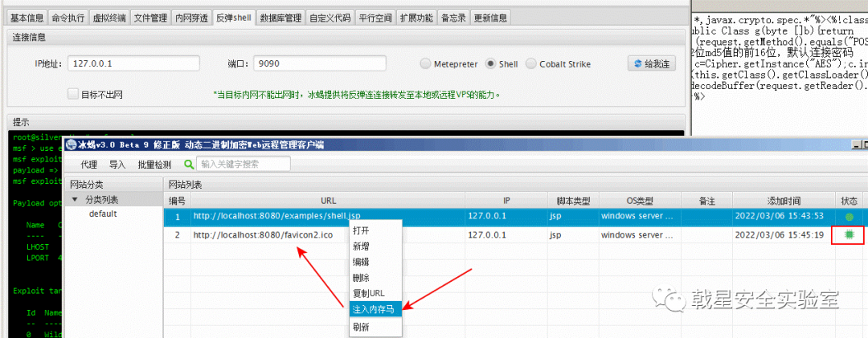This screenshot has height=338, width=868.
Task: Choose 打开 from the context menu
Action: pos(376,230)
